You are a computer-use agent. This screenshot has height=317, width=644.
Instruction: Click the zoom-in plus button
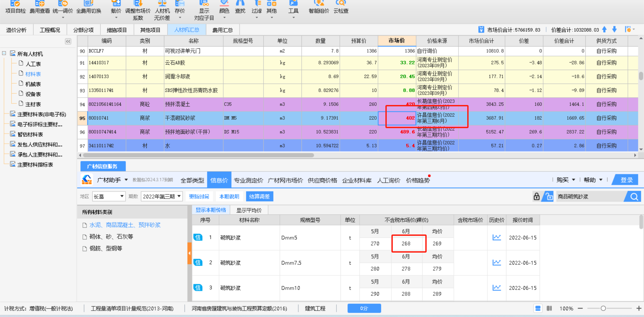coord(639,308)
